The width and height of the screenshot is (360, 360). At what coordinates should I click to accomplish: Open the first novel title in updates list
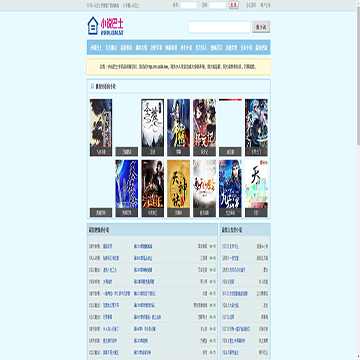(108, 246)
